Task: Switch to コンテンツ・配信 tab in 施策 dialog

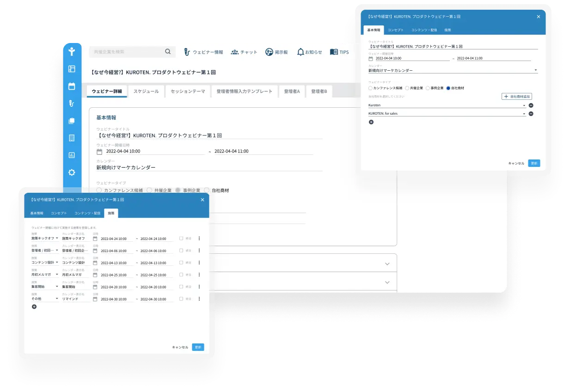Action: (87, 213)
